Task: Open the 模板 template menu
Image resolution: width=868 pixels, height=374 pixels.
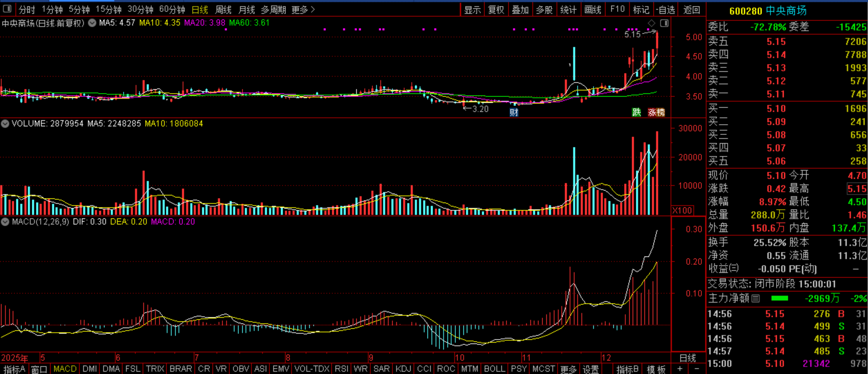Action: pos(656,369)
